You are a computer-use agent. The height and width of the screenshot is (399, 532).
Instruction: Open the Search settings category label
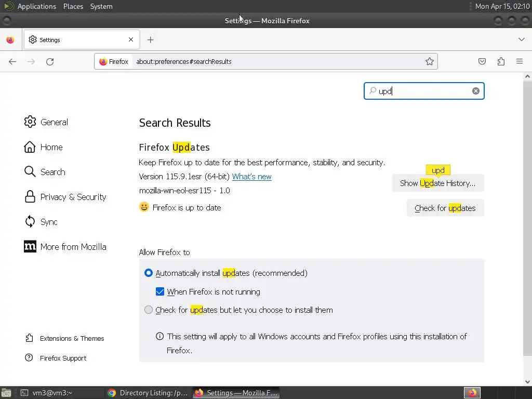coord(52,172)
